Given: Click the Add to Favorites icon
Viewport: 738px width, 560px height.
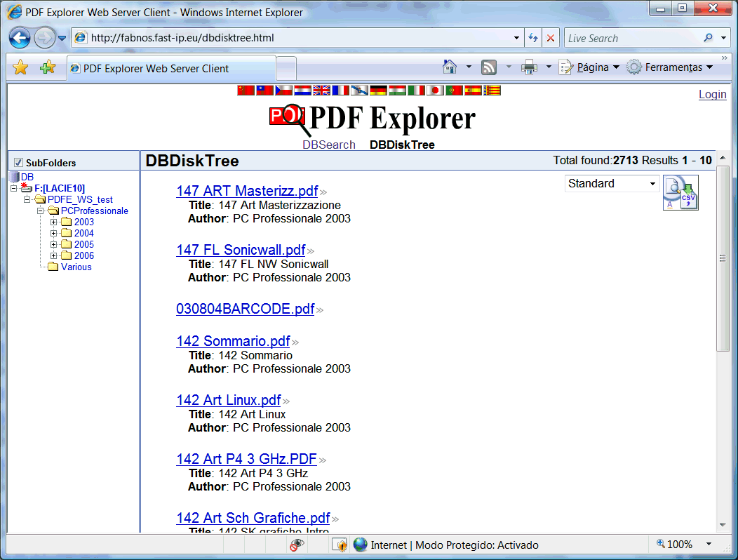Looking at the screenshot, I should tap(47, 67).
